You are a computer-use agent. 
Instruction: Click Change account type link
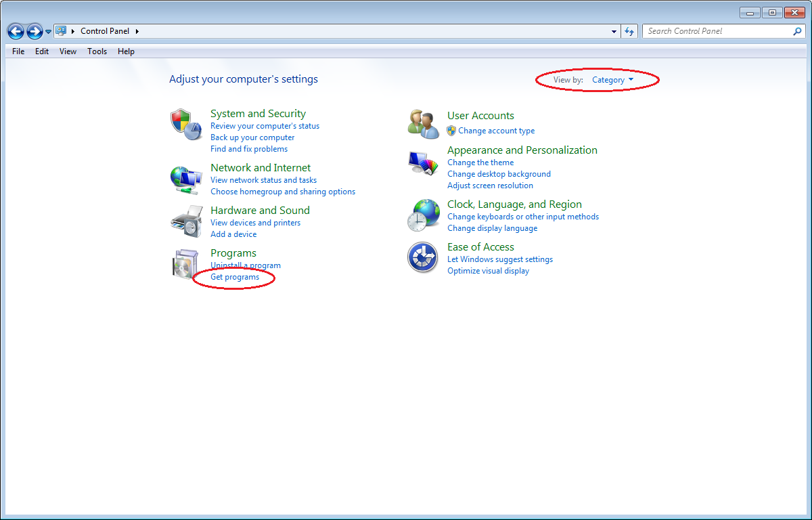[496, 131]
